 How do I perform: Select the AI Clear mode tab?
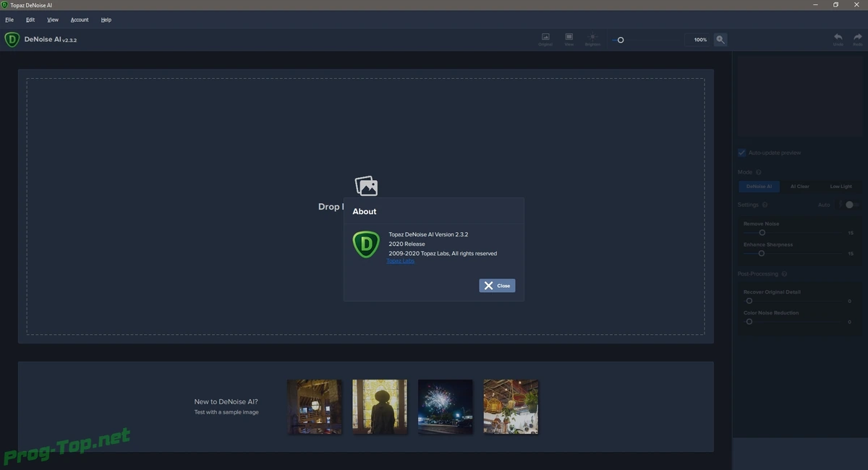(x=800, y=187)
